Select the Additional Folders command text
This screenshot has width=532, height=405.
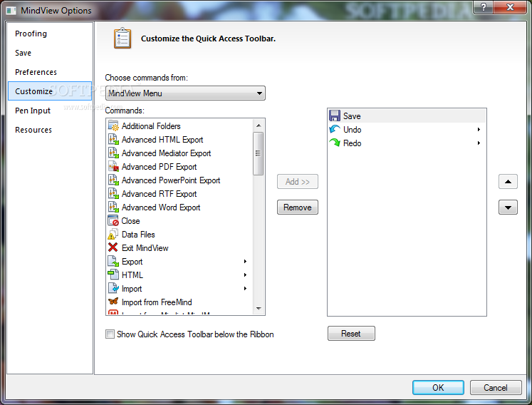pos(151,126)
